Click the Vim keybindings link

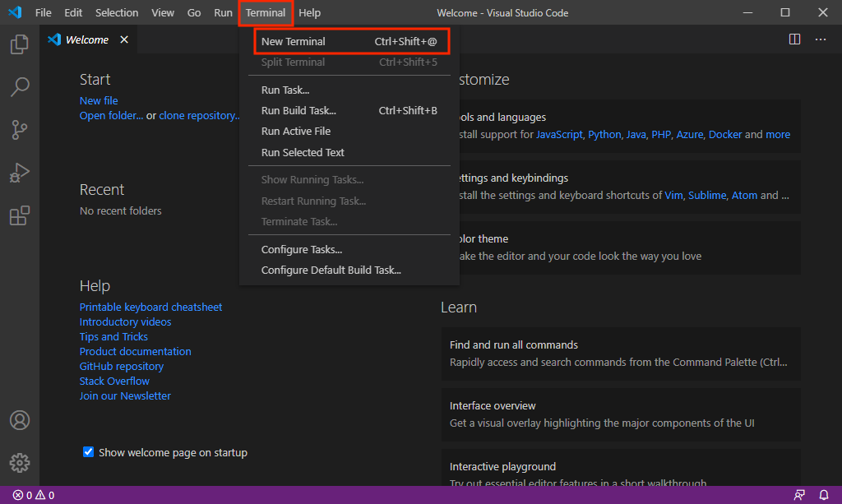(x=673, y=196)
